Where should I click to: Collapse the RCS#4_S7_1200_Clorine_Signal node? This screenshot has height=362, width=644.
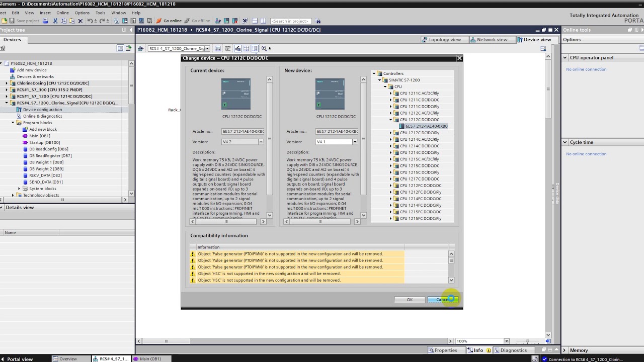(7, 103)
